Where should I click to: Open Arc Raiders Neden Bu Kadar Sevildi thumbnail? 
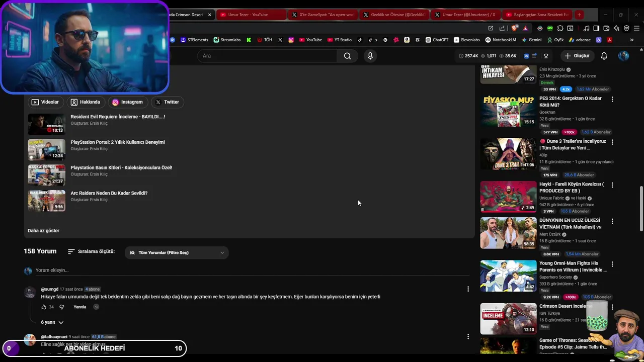(x=46, y=200)
